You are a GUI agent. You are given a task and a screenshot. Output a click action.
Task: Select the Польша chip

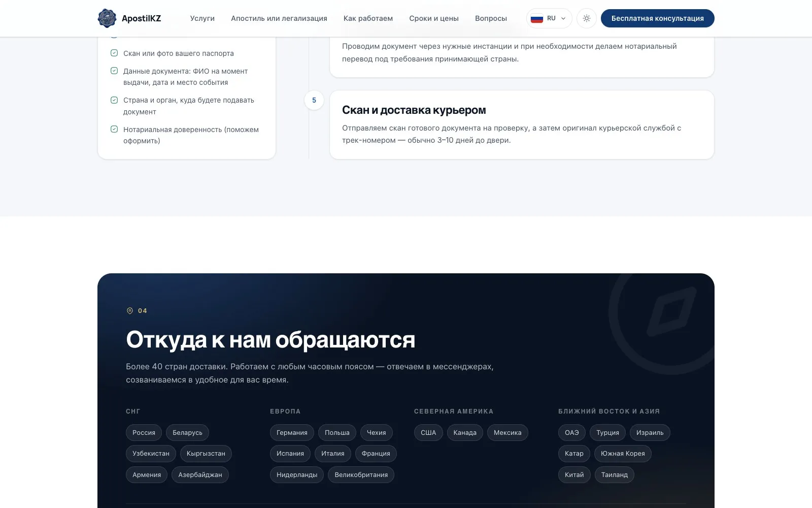337,432
